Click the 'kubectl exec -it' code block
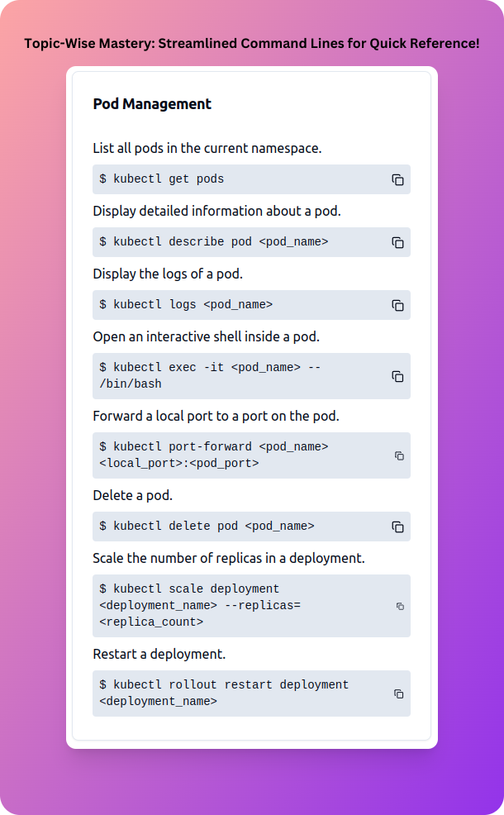This screenshot has width=504, height=815. pos(251,376)
